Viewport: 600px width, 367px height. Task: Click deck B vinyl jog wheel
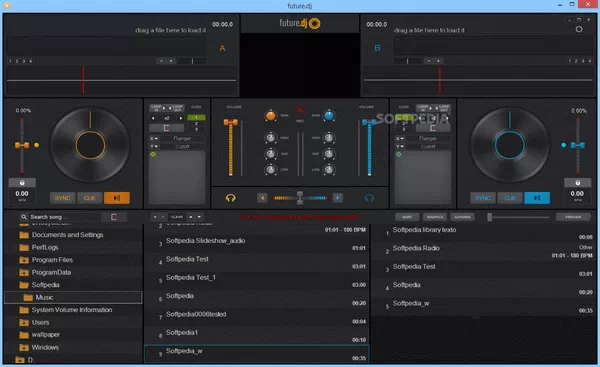(510, 145)
